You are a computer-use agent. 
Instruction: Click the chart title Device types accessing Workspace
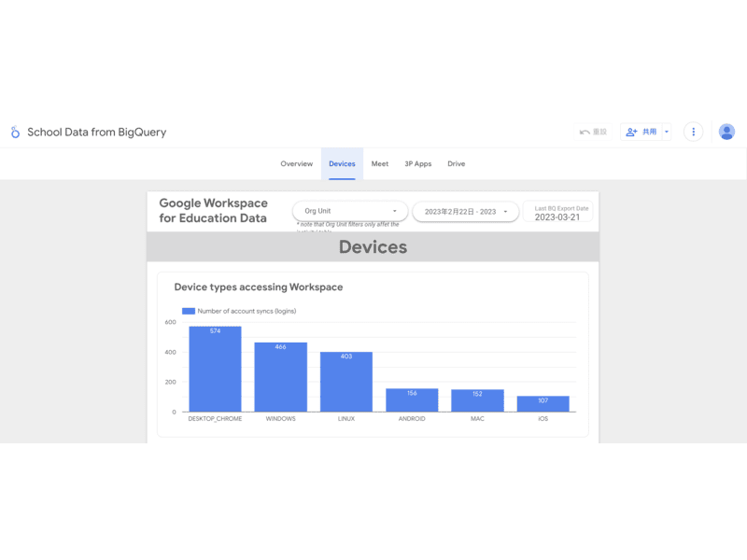(x=259, y=287)
